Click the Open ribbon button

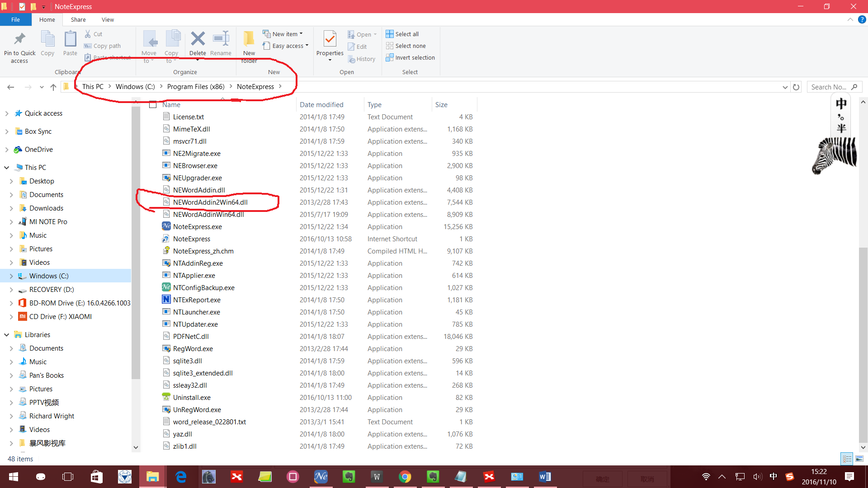(x=362, y=34)
